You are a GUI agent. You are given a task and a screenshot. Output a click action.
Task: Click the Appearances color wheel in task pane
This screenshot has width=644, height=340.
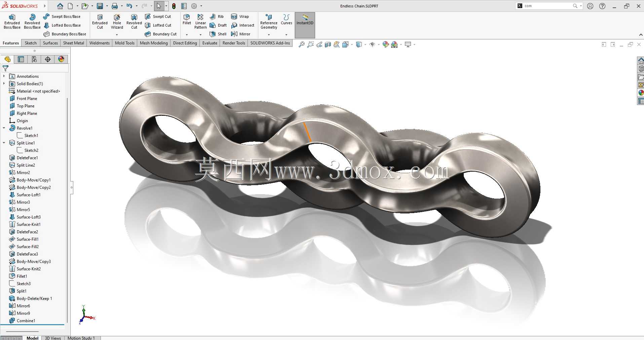pos(641,93)
